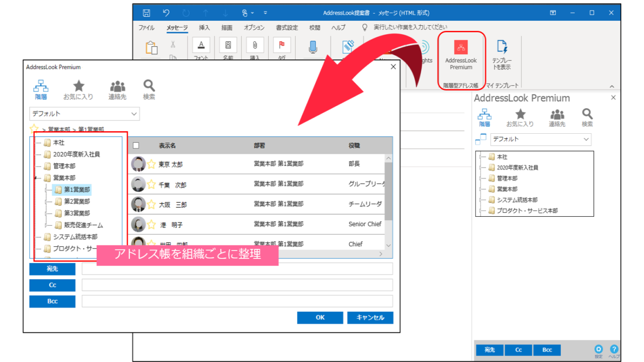Open 連絡先 in the side pane
644x362 pixels.
coord(557,118)
